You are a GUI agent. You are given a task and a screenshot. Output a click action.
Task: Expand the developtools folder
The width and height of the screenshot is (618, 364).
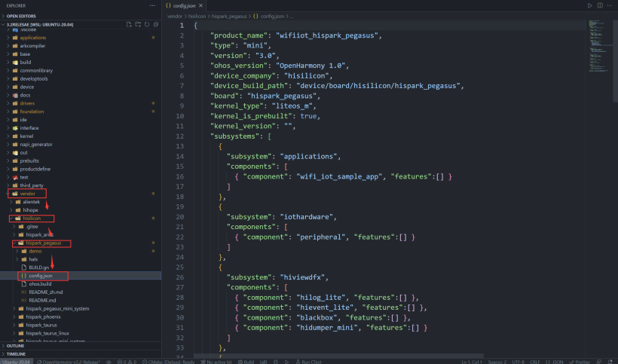[34, 79]
